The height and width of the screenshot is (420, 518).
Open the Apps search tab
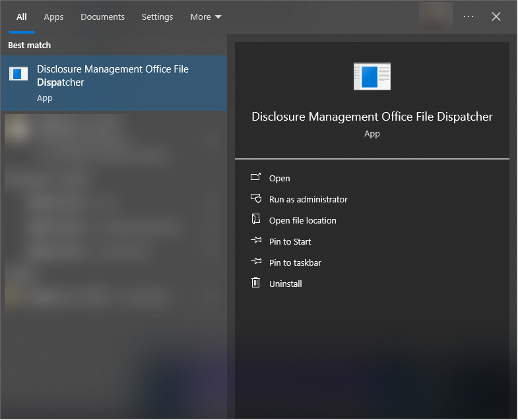click(53, 17)
